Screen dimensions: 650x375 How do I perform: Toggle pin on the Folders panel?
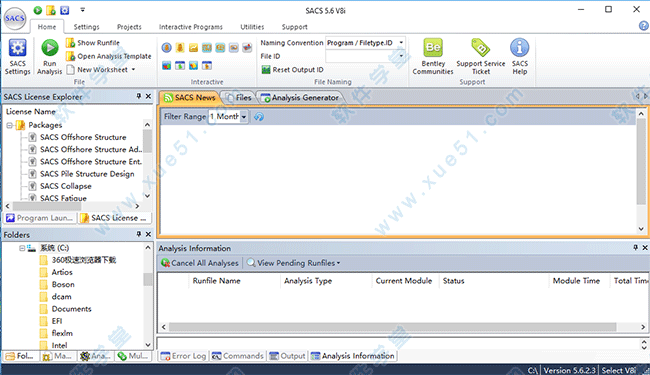coord(139,234)
